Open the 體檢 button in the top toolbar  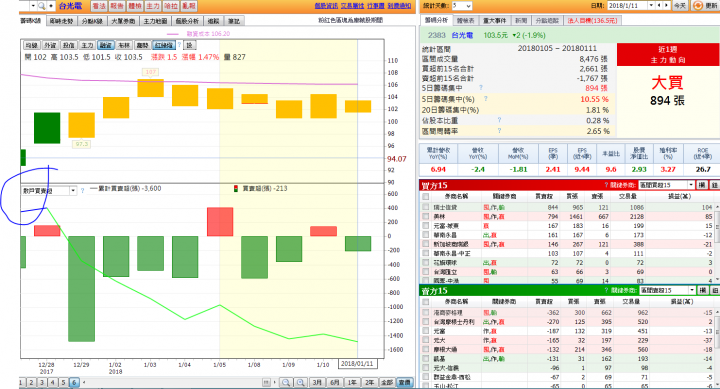(135, 6)
